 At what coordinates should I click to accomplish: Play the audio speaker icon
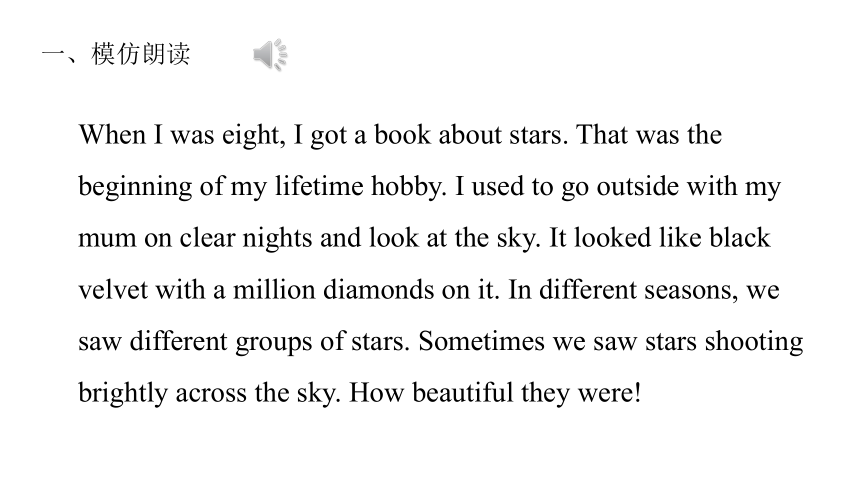[x=270, y=54]
